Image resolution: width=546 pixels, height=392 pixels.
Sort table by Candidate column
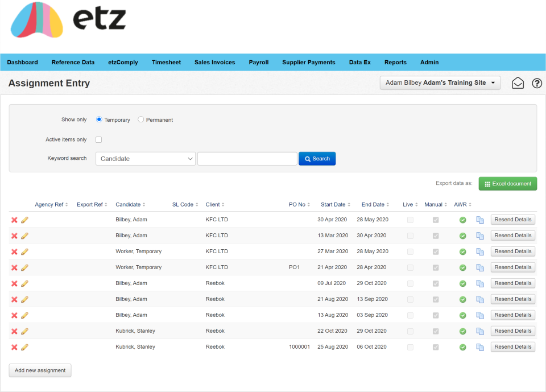[130, 205]
